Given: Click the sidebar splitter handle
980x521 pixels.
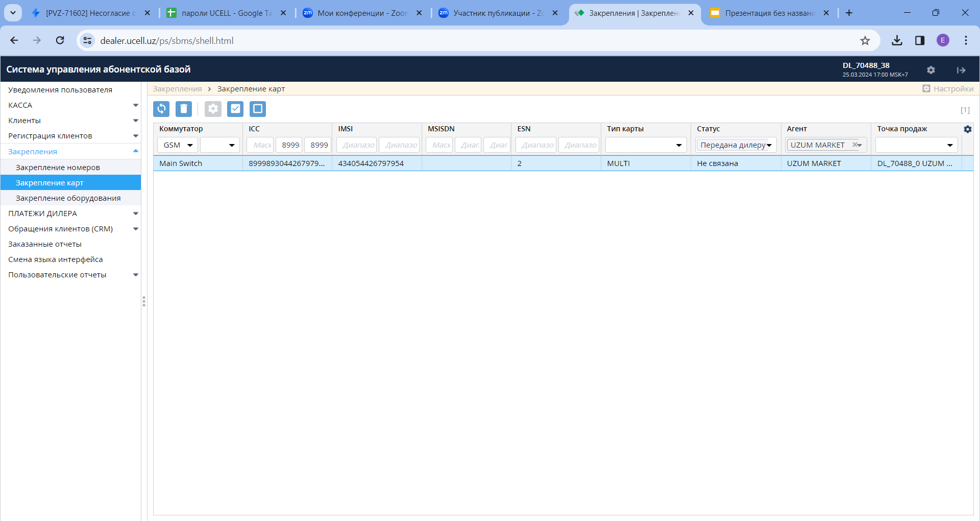Looking at the screenshot, I should pos(144,301).
